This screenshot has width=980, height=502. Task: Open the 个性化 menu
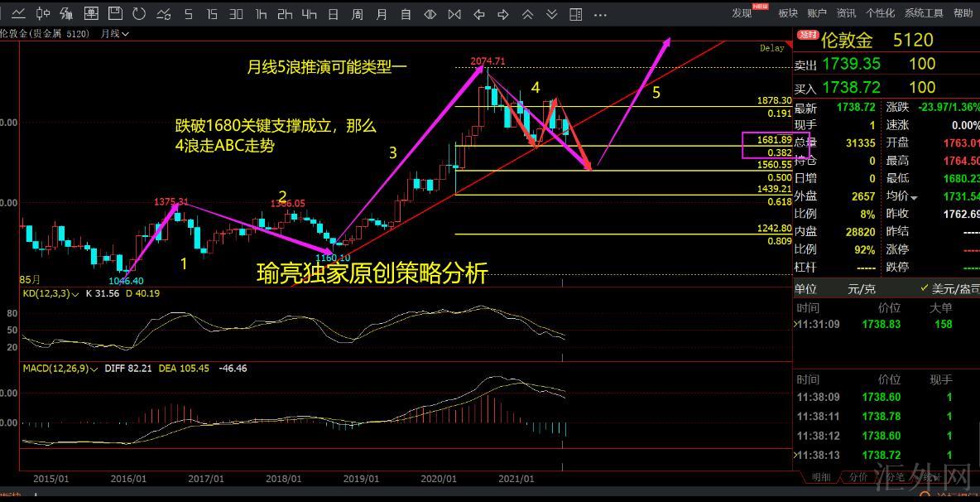tap(880, 13)
